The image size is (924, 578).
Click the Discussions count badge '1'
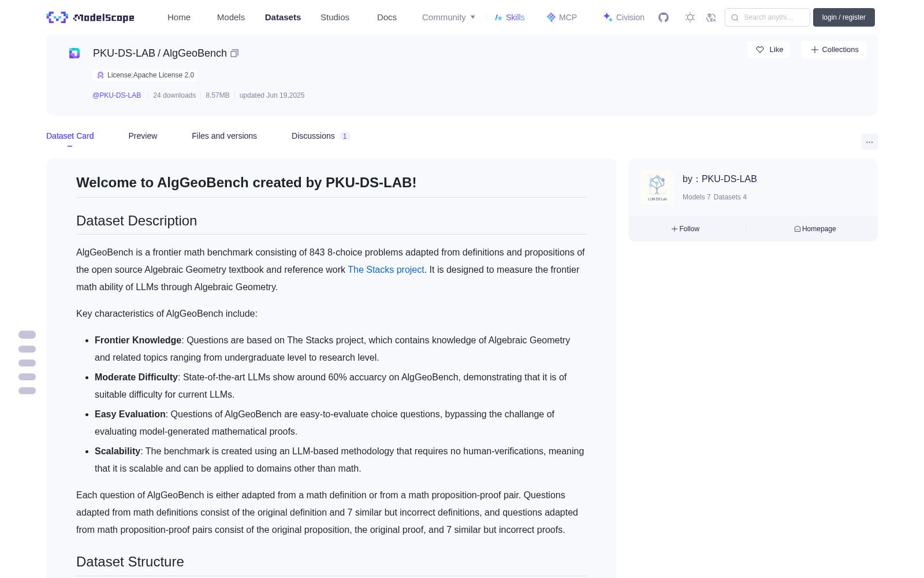pyautogui.click(x=345, y=136)
